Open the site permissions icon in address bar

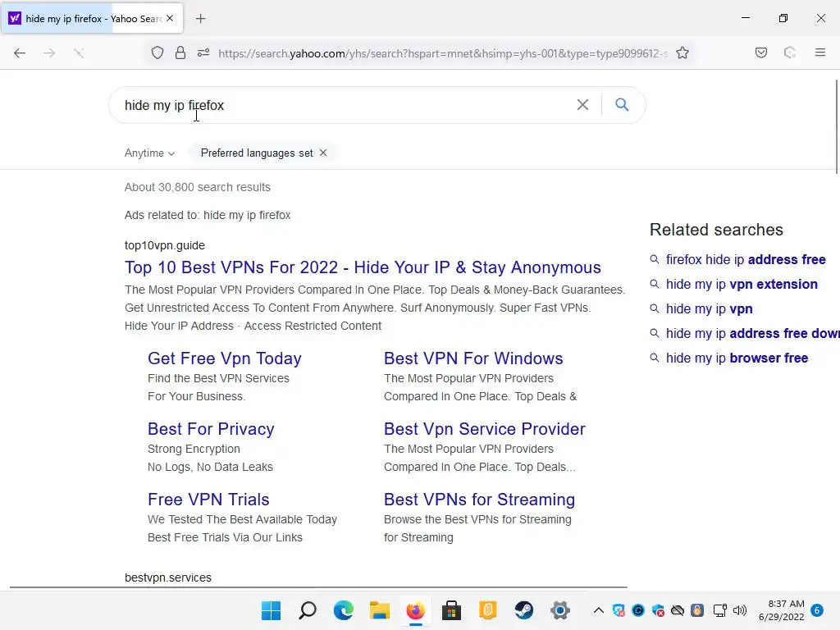pyautogui.click(x=203, y=53)
